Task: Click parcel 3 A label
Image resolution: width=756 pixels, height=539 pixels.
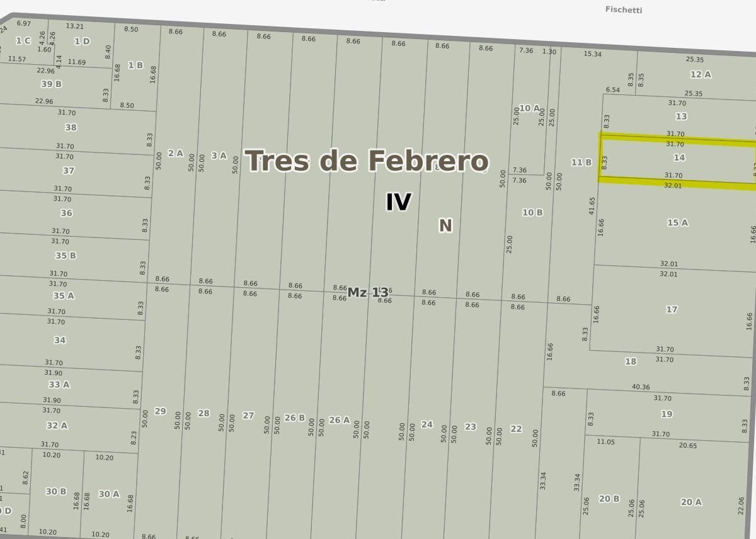Action: click(219, 156)
